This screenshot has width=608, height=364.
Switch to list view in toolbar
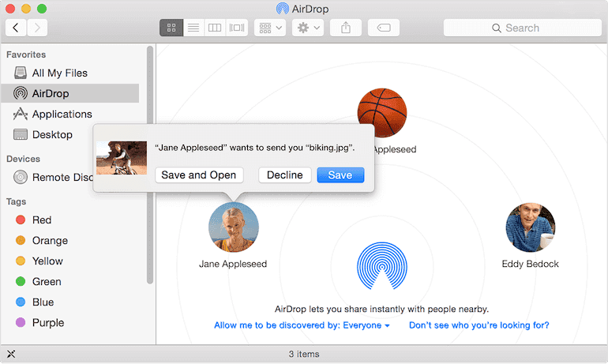[x=193, y=28]
